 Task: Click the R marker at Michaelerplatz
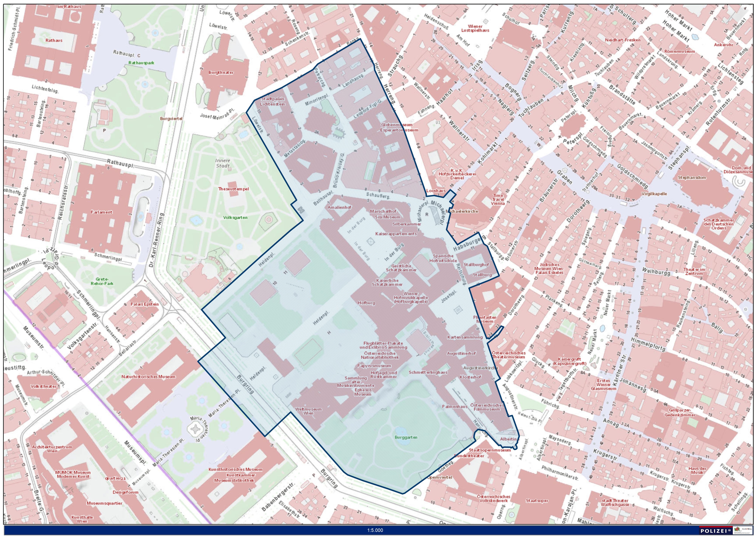click(427, 214)
